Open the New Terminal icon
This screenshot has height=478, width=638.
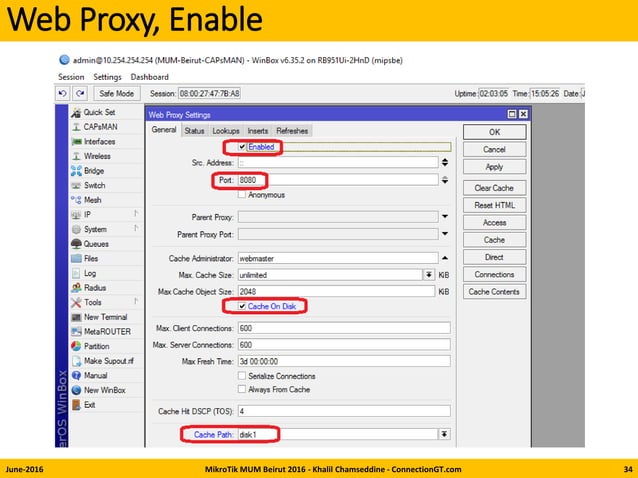pyautogui.click(x=76, y=317)
